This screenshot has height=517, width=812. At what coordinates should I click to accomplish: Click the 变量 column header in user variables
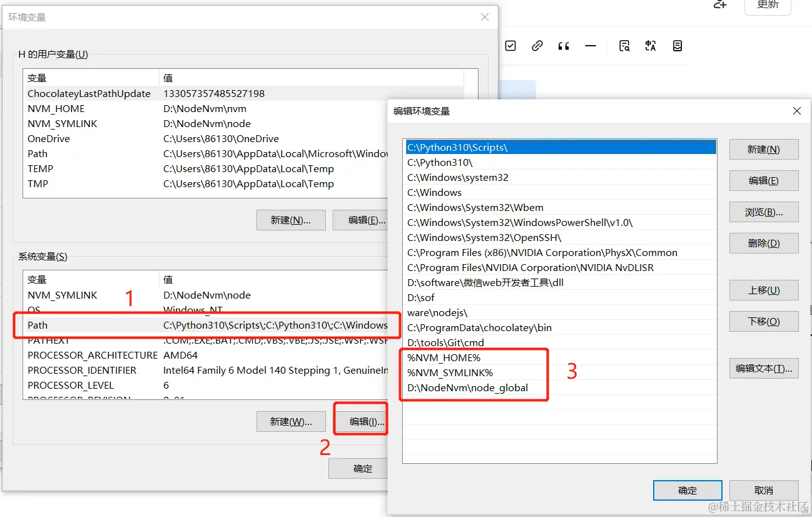pos(91,78)
